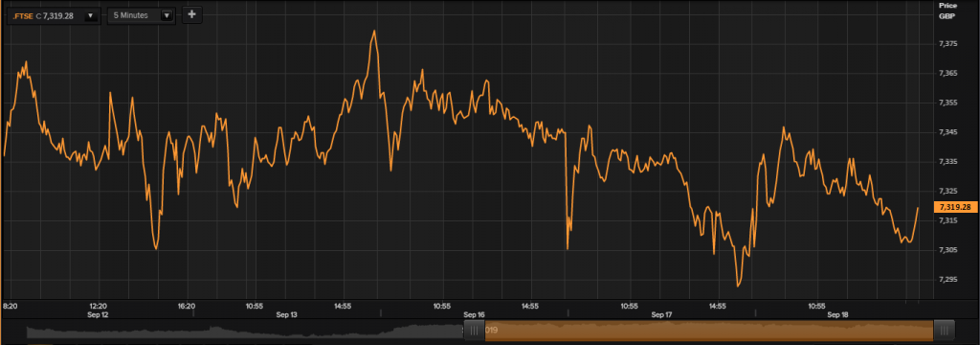Click the orange .FTSE ticker label
The width and height of the screenshot is (980, 345).
[23, 15]
